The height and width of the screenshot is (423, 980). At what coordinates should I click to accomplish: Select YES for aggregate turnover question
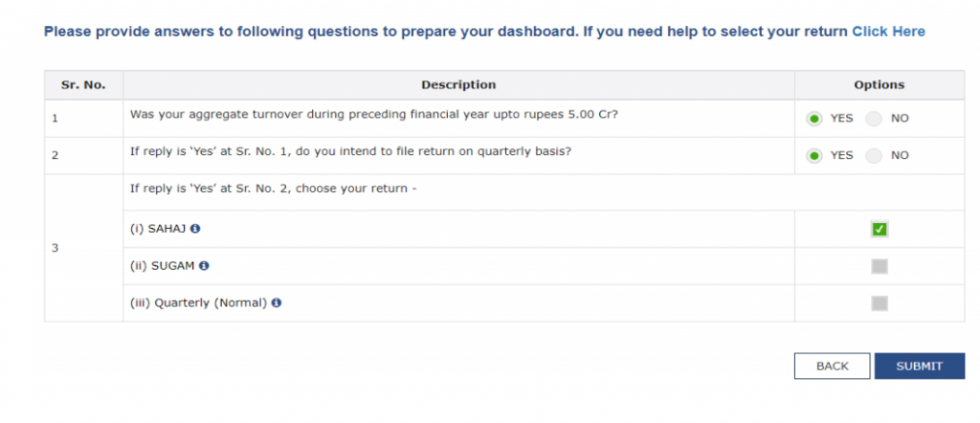tap(813, 119)
